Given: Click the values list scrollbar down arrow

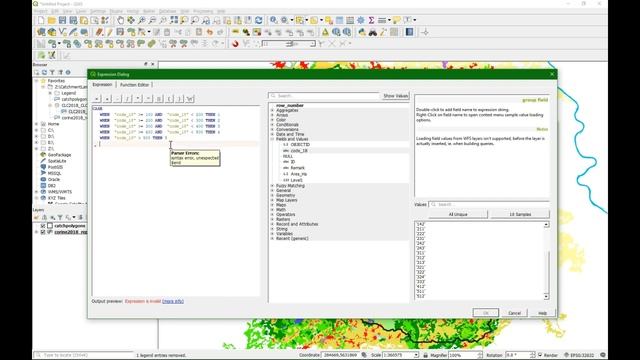Looking at the screenshot, I should click(546, 297).
